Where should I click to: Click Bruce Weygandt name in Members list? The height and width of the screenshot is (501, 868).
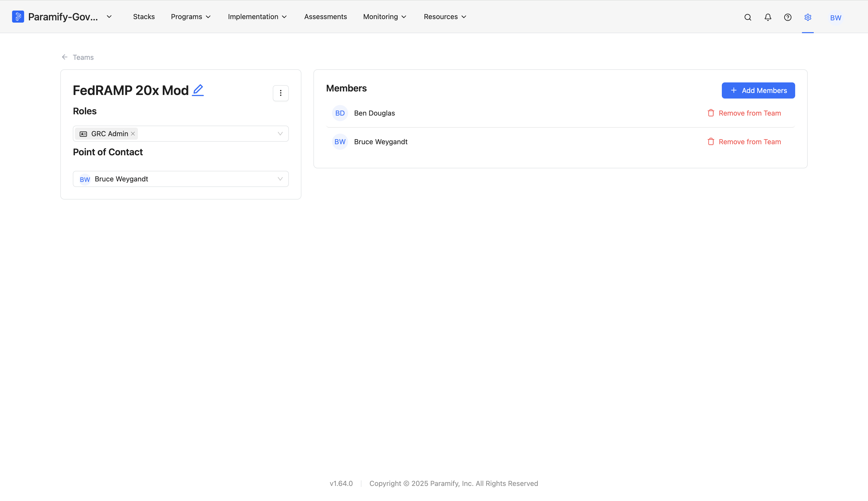point(380,141)
